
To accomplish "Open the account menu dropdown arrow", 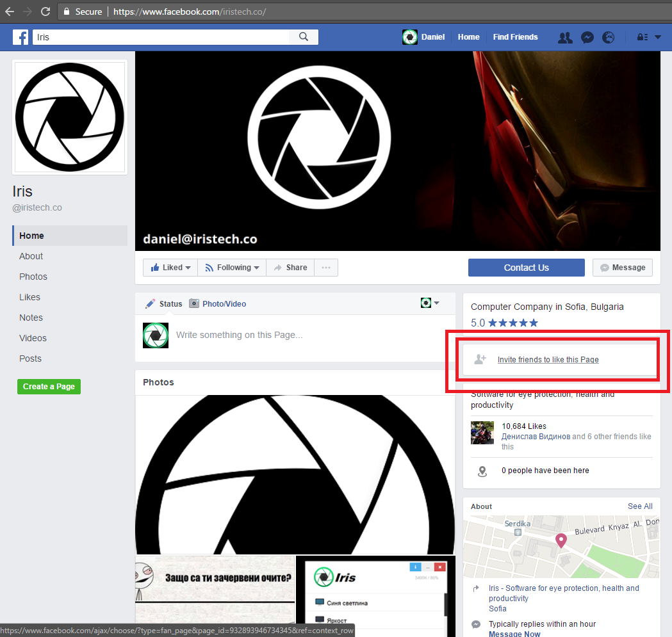I will tap(658, 37).
